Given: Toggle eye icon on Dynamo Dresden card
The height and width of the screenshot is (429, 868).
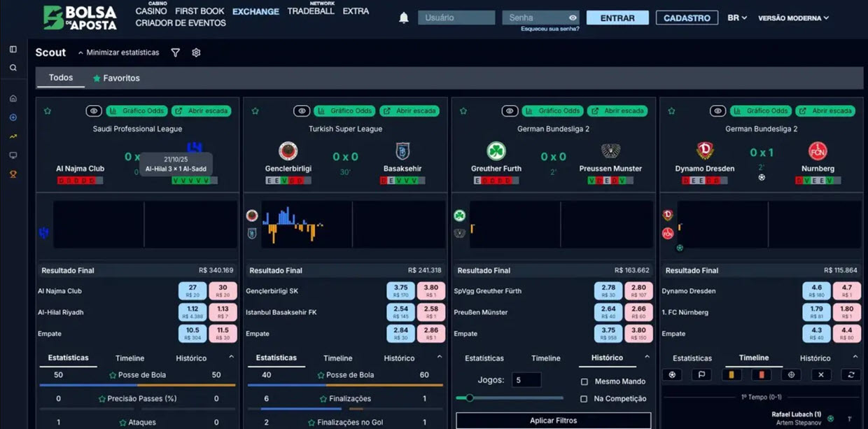Looking at the screenshot, I should [x=717, y=111].
